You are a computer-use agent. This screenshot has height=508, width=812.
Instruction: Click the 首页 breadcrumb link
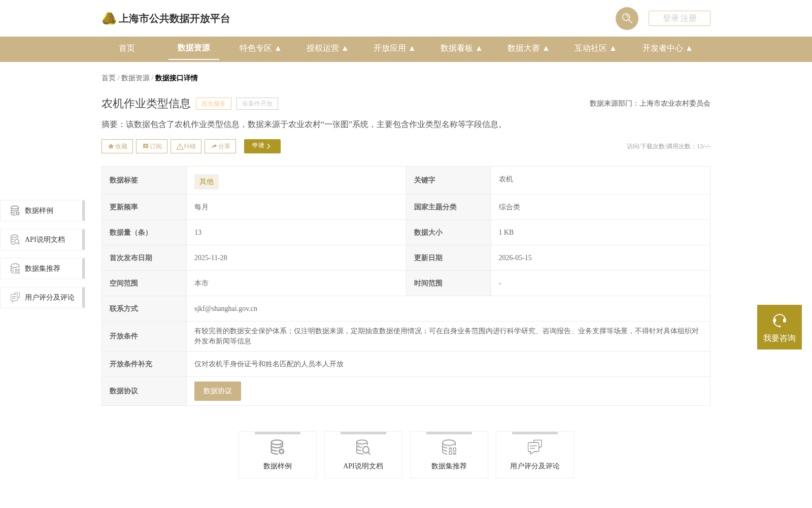coord(109,78)
